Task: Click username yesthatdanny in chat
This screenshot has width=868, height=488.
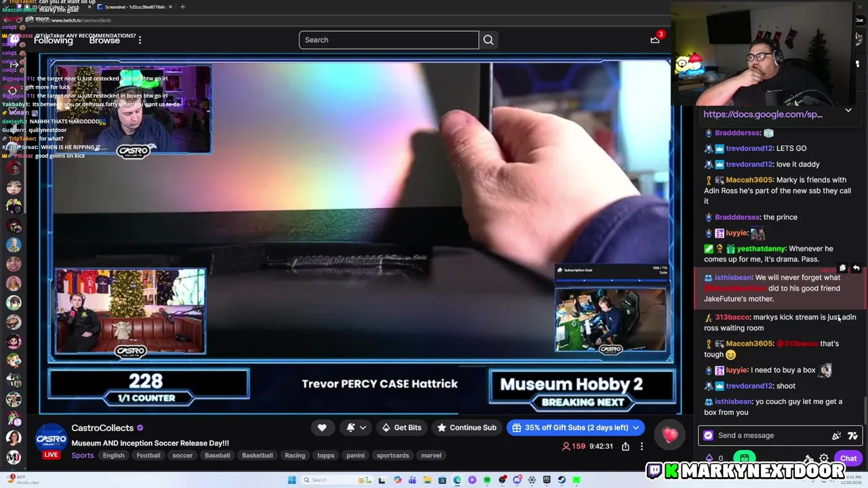Action: (x=760, y=249)
